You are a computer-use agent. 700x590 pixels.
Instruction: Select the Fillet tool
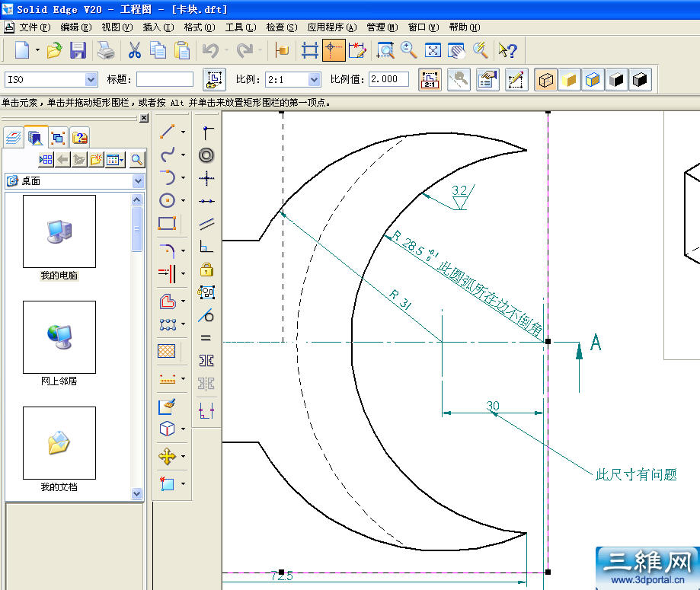167,250
